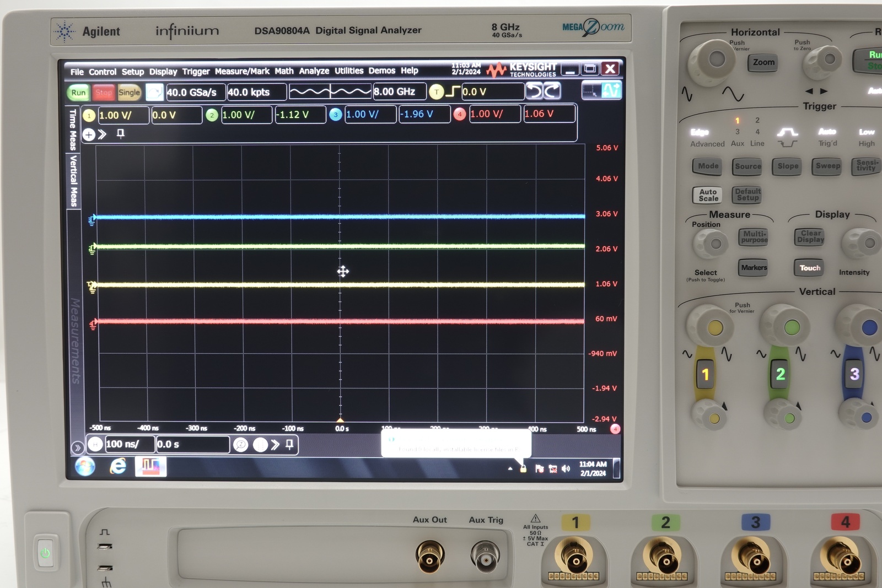Trigger a Single acquisition
The width and height of the screenshot is (882, 588).
(x=129, y=93)
